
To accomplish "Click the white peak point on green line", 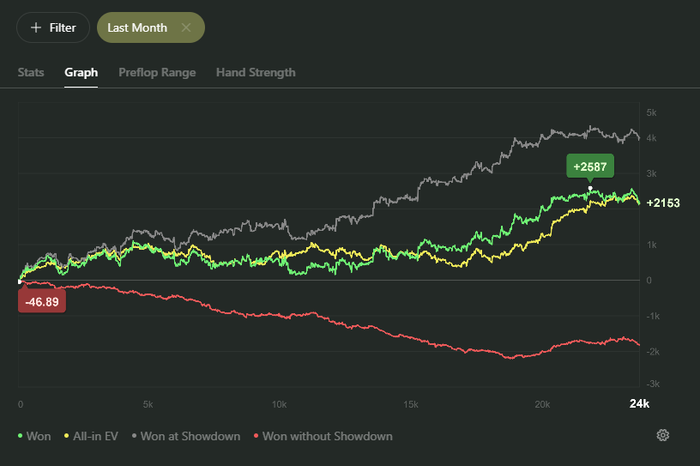I will click(x=590, y=188).
